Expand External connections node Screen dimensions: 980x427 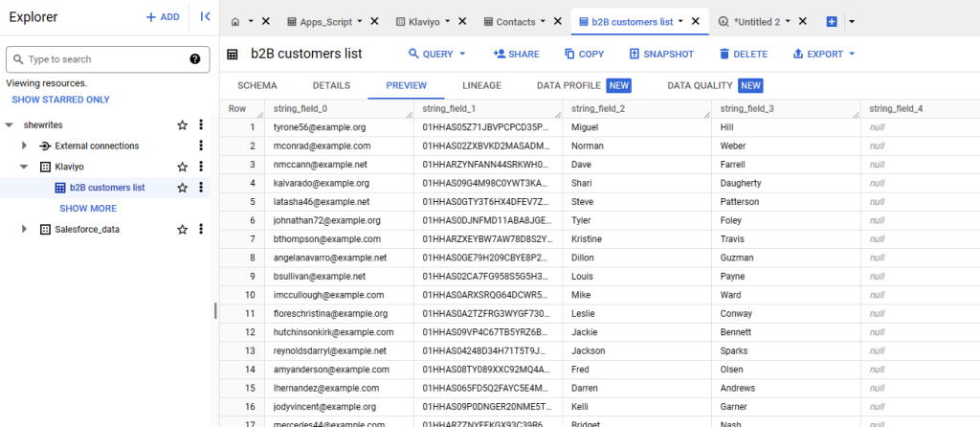pos(24,146)
